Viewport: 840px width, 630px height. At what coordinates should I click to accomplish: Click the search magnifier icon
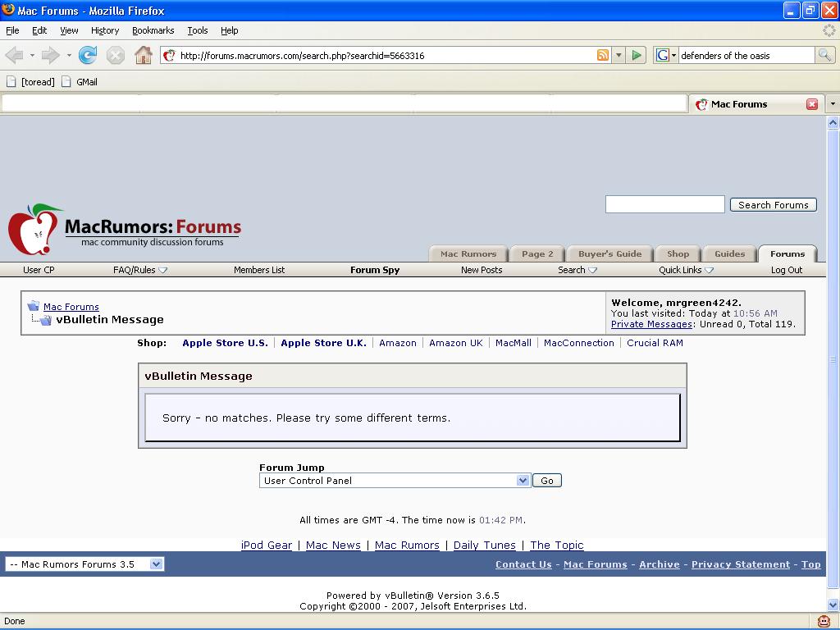pos(824,55)
